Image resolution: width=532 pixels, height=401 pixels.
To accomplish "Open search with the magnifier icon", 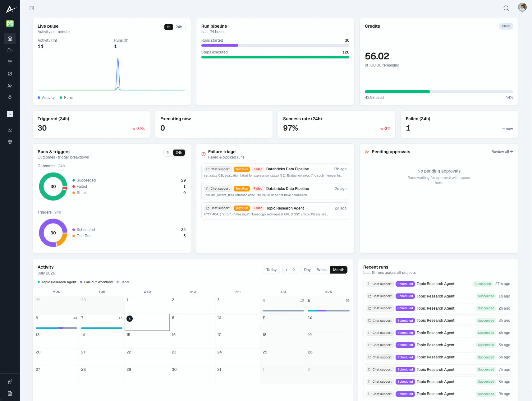I will (x=506, y=8).
